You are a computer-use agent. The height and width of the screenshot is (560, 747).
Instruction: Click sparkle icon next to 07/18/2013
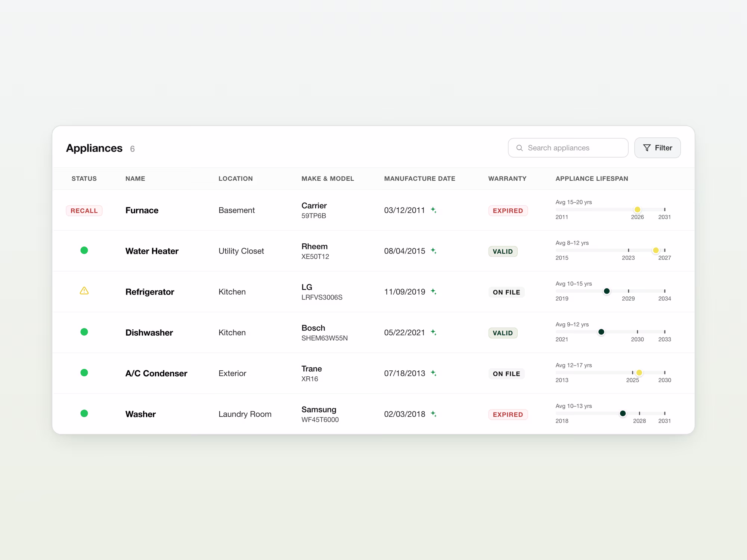pos(434,373)
